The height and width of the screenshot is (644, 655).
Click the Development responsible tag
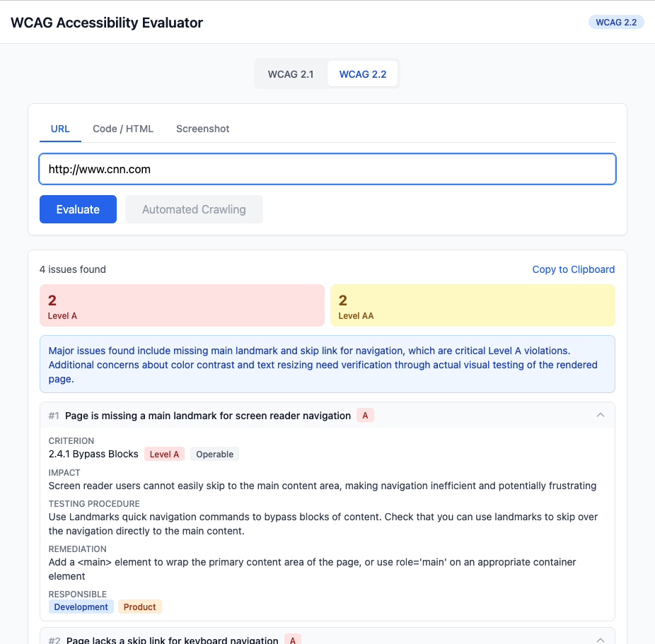[x=81, y=607]
